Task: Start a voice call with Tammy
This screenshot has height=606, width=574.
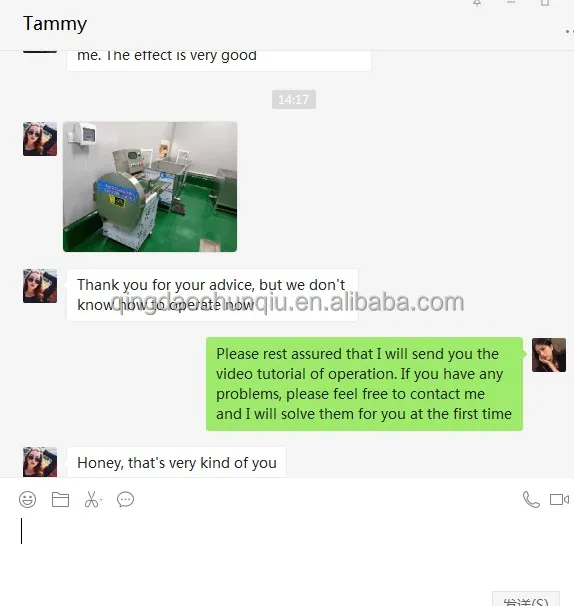Action: [x=531, y=499]
